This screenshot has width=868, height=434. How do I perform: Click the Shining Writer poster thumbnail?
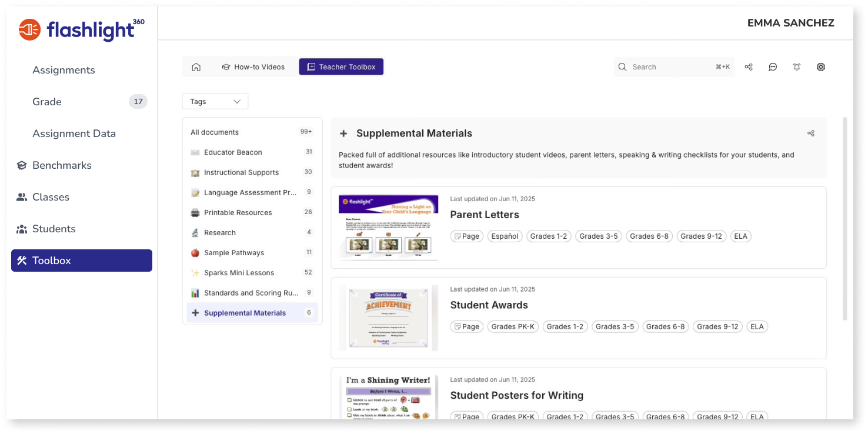[x=388, y=397]
